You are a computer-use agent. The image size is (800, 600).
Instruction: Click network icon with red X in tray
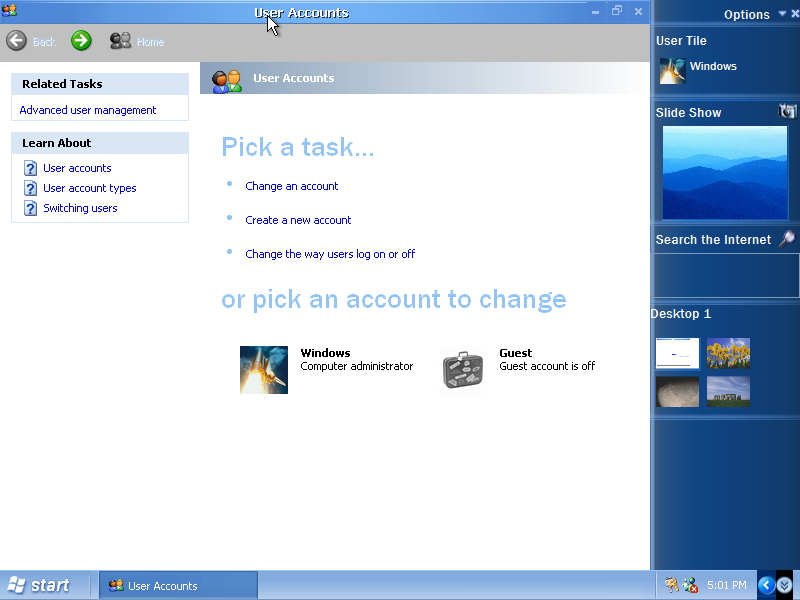tap(690, 585)
